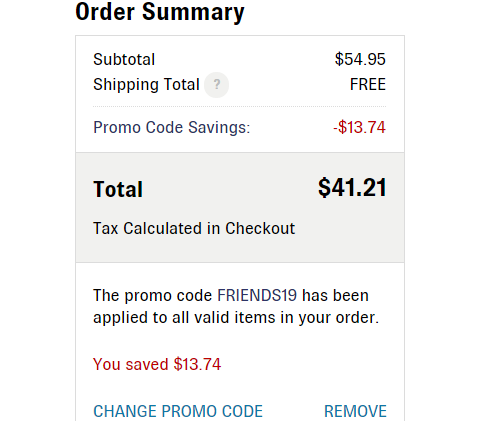
Task: Click the Shipping Total label
Action: pyautogui.click(x=146, y=84)
